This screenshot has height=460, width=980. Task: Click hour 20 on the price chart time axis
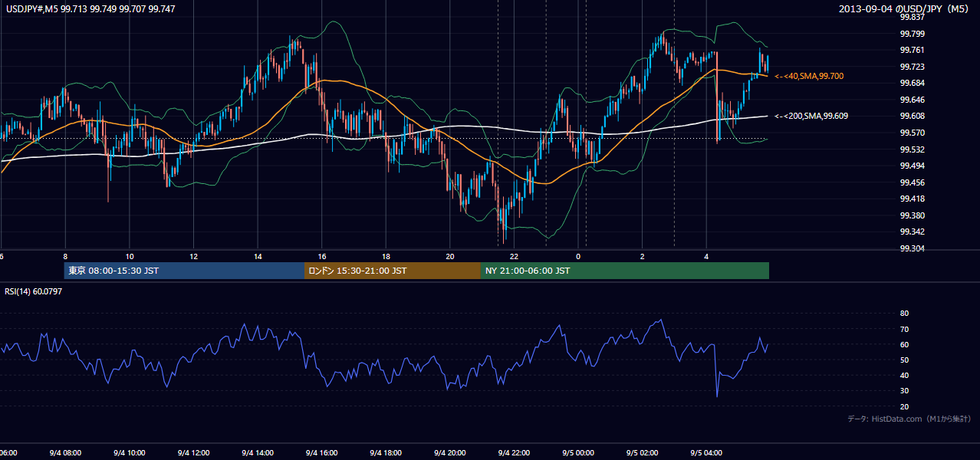450,257
